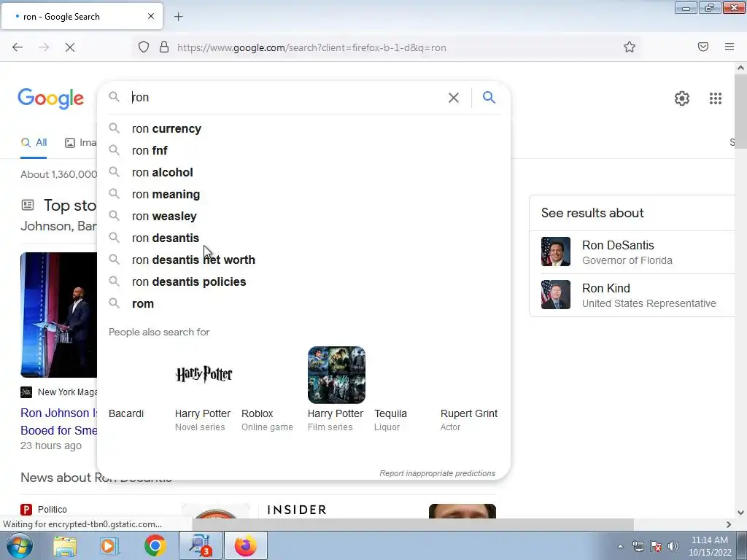Open Harry Potter Film series thumbnail
The height and width of the screenshot is (560, 747).
pos(336,375)
